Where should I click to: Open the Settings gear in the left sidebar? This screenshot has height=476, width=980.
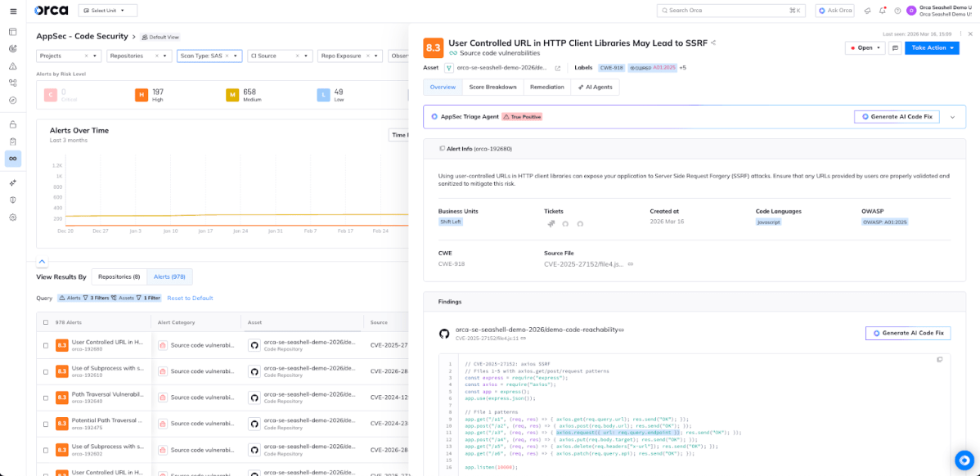point(12,218)
